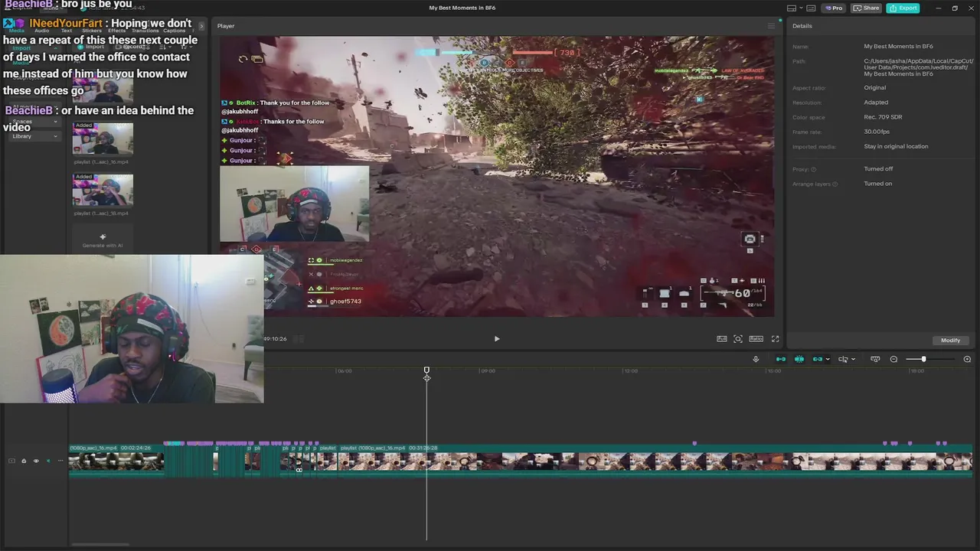The image size is (980, 551).
Task: Switch to the Text tab
Action: [67, 31]
